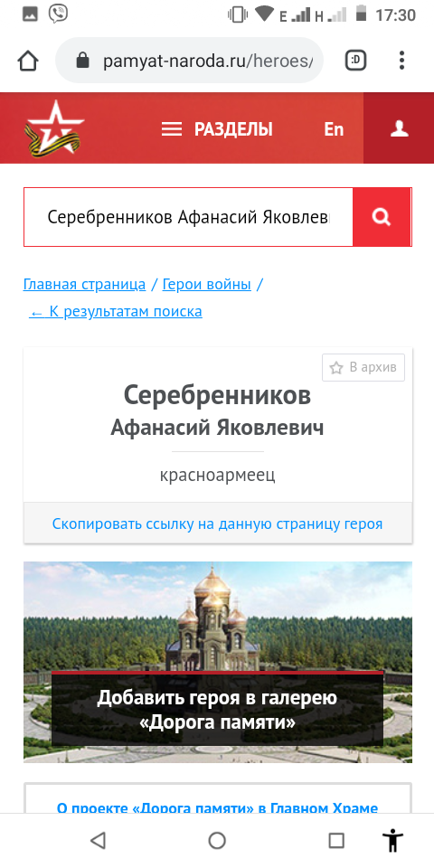Return via К результатам поиска link
This screenshot has width=434, height=868.
pos(116,312)
